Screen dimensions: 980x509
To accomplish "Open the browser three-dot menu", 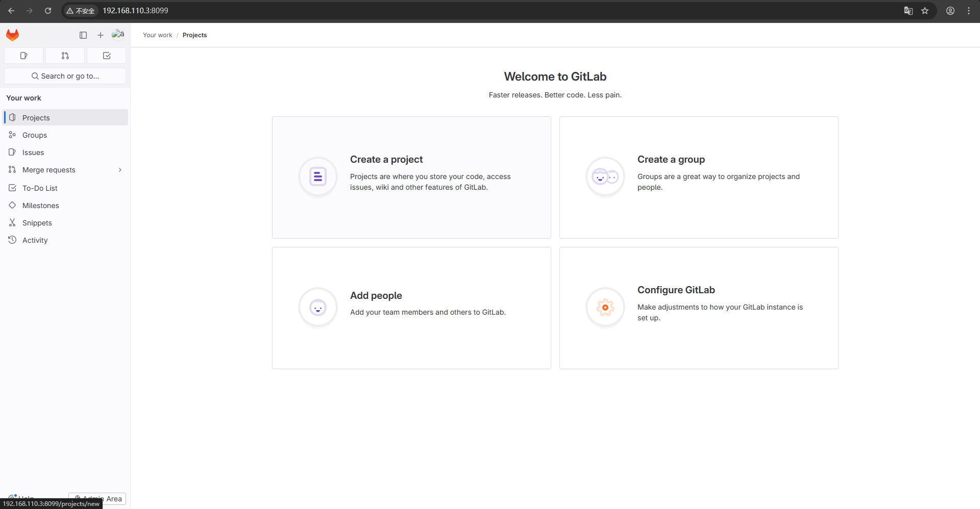I will coord(969,11).
